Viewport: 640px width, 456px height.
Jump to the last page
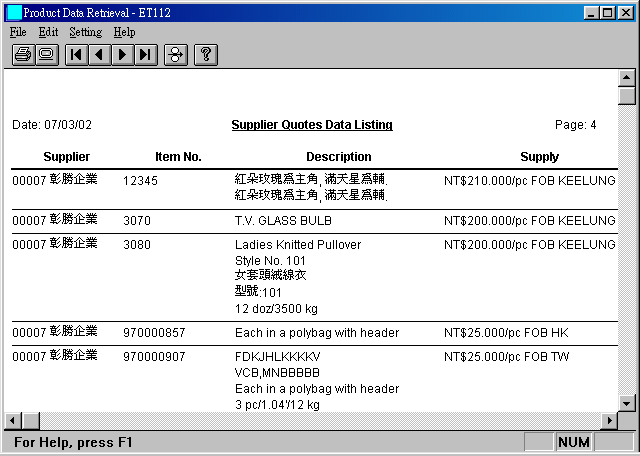click(x=145, y=55)
